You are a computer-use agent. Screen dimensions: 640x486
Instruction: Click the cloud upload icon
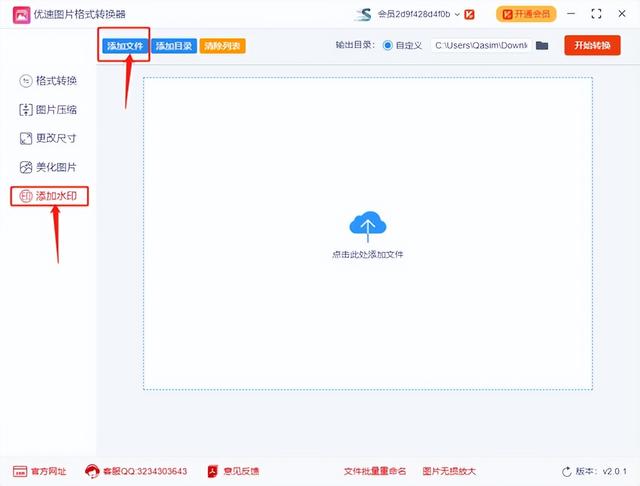(368, 227)
